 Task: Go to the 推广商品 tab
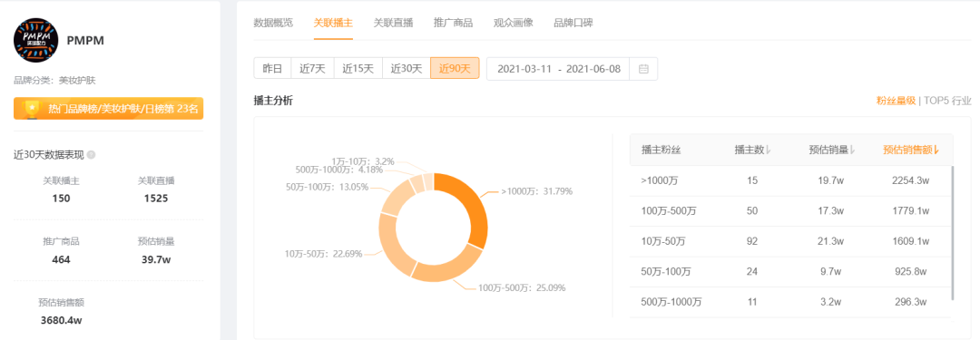(453, 24)
